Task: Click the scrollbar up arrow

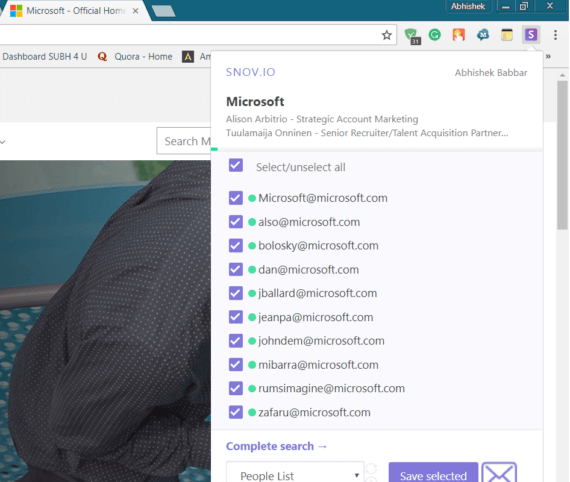Action: pyautogui.click(x=562, y=75)
